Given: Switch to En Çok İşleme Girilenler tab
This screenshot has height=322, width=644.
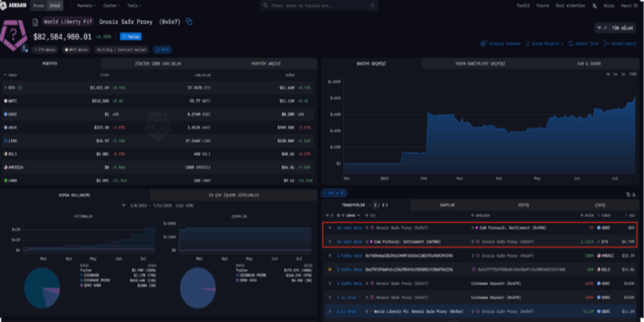Looking at the screenshot, I should [234, 195].
